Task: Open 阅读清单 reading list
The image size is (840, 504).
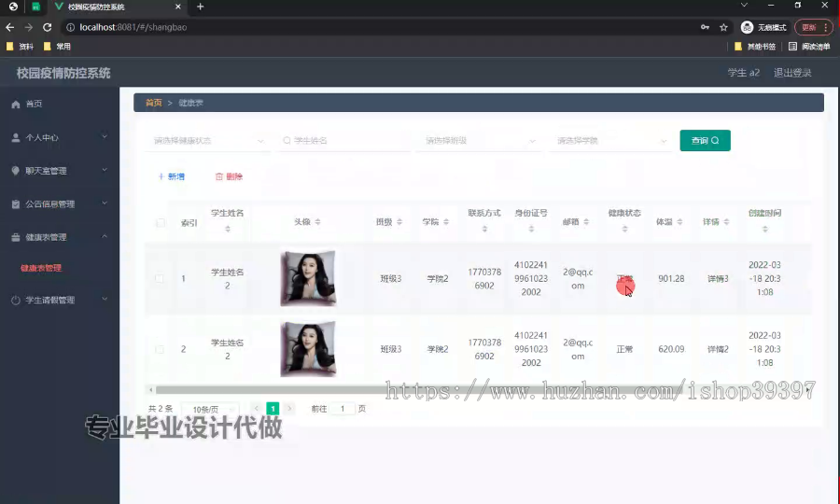Action: pyautogui.click(x=809, y=47)
